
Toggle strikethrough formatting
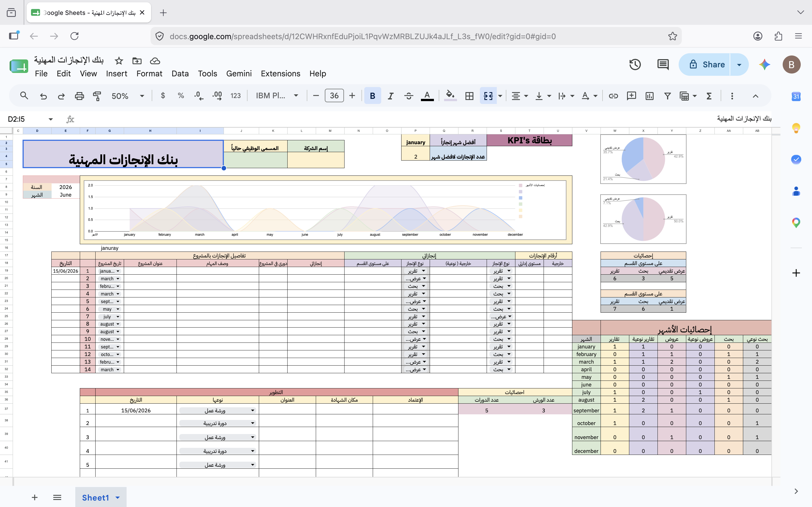(409, 96)
